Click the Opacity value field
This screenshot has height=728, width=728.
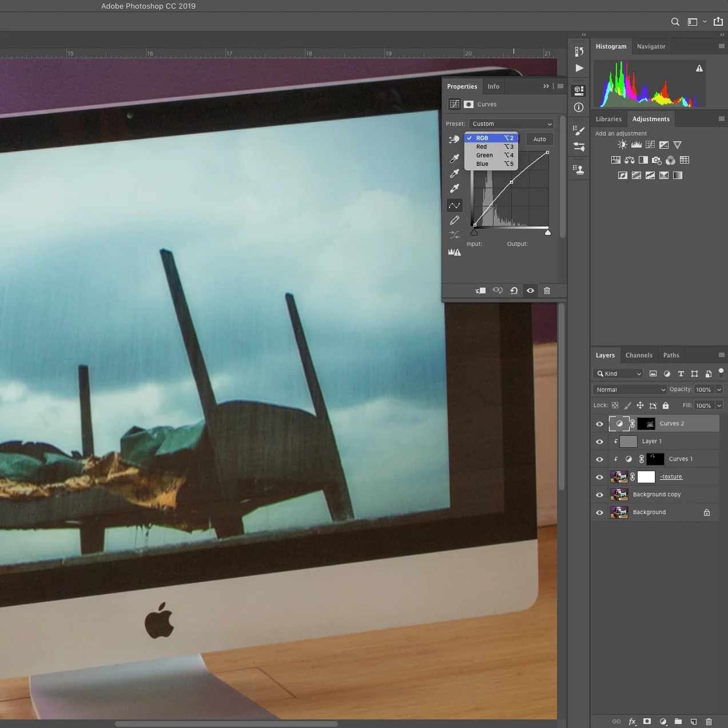(x=703, y=389)
